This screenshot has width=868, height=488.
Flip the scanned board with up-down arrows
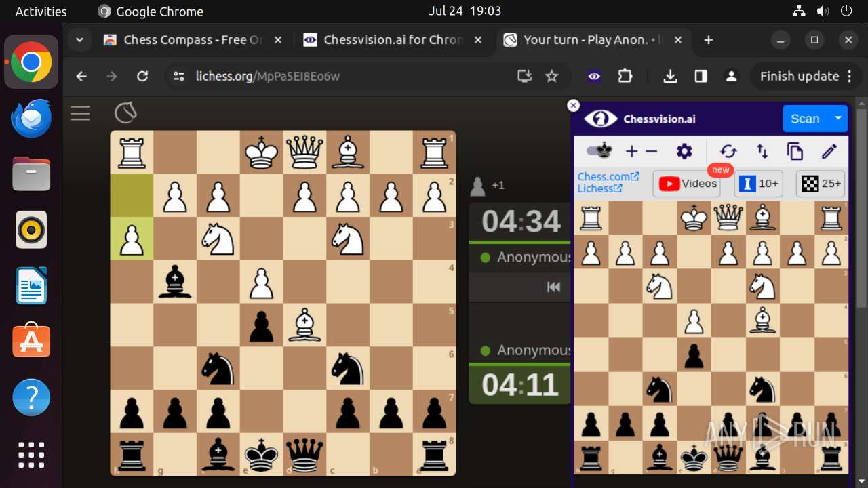point(762,151)
